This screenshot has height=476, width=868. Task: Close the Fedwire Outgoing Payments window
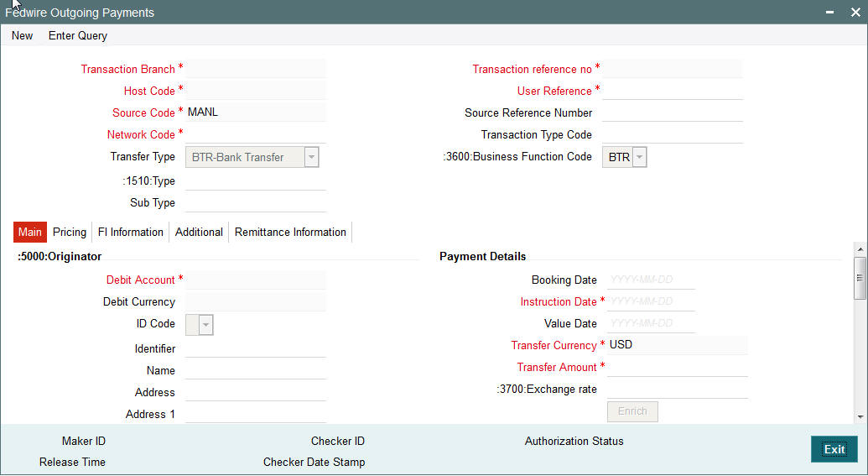point(855,13)
